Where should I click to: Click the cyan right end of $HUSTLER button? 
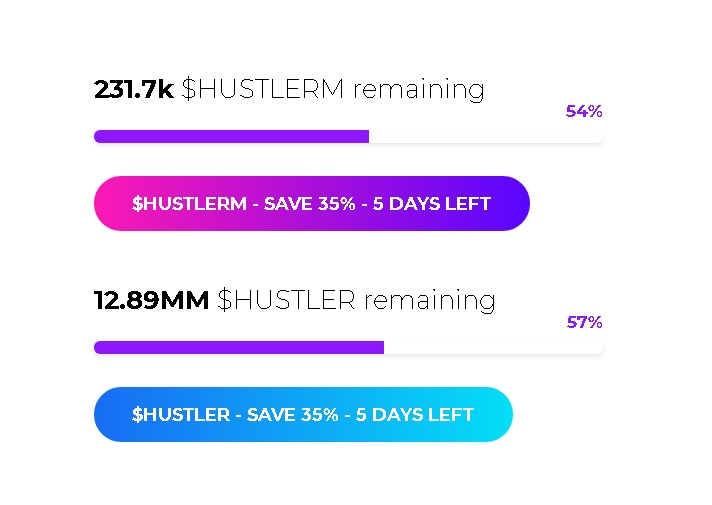496,414
